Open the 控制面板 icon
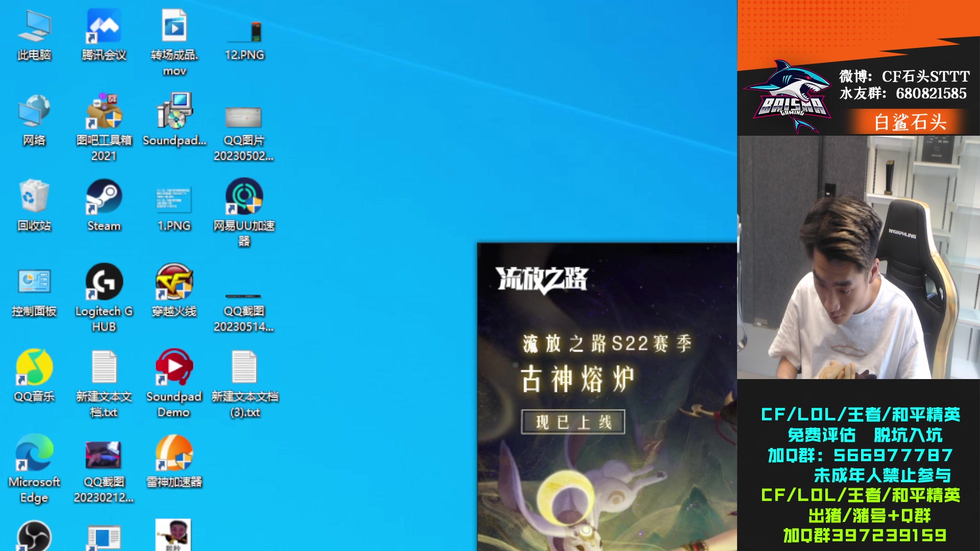Viewport: 980px width, 551px height. pos(34,293)
